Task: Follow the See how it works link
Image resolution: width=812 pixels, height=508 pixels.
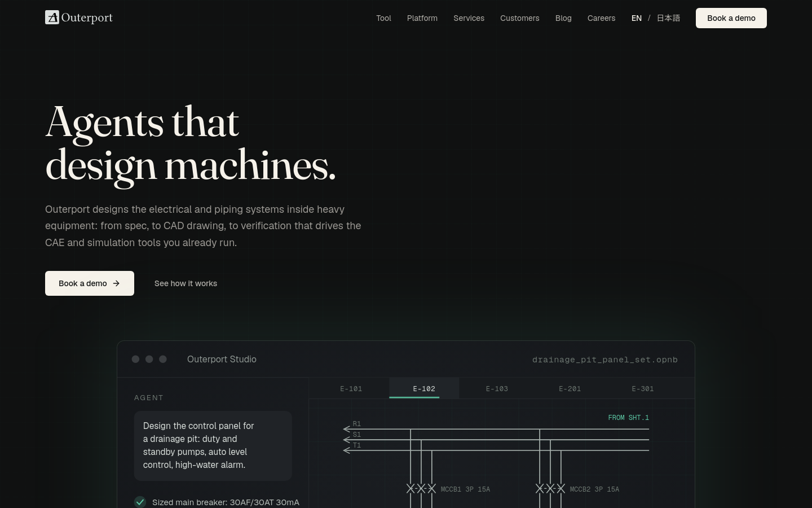Action: pyautogui.click(x=186, y=283)
